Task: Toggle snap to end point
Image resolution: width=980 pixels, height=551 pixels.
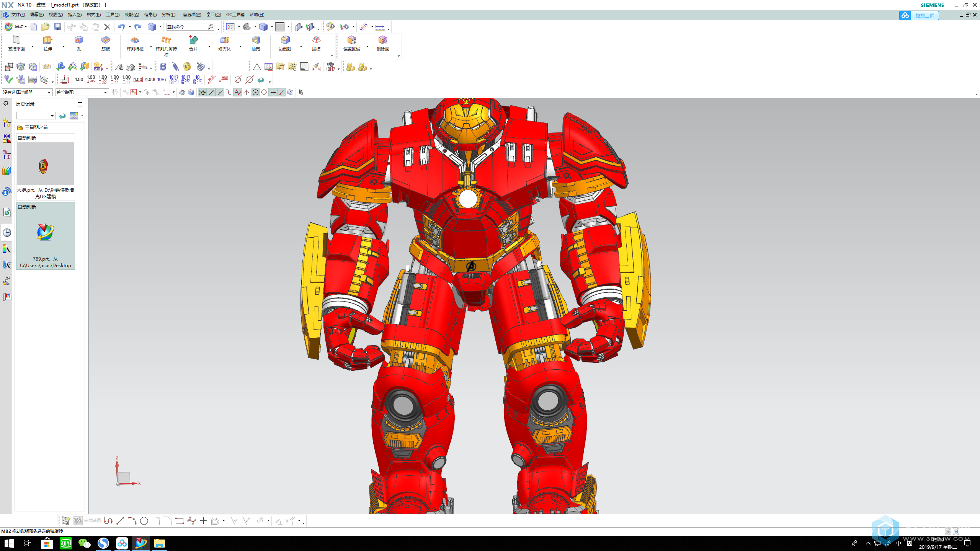Action: click(211, 92)
